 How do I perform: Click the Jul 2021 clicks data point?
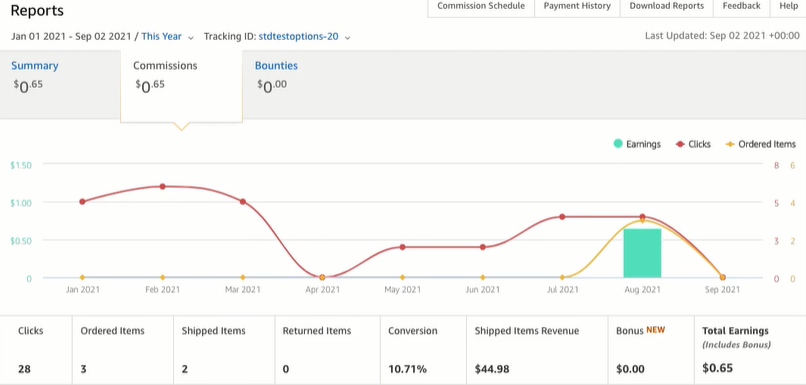(562, 217)
